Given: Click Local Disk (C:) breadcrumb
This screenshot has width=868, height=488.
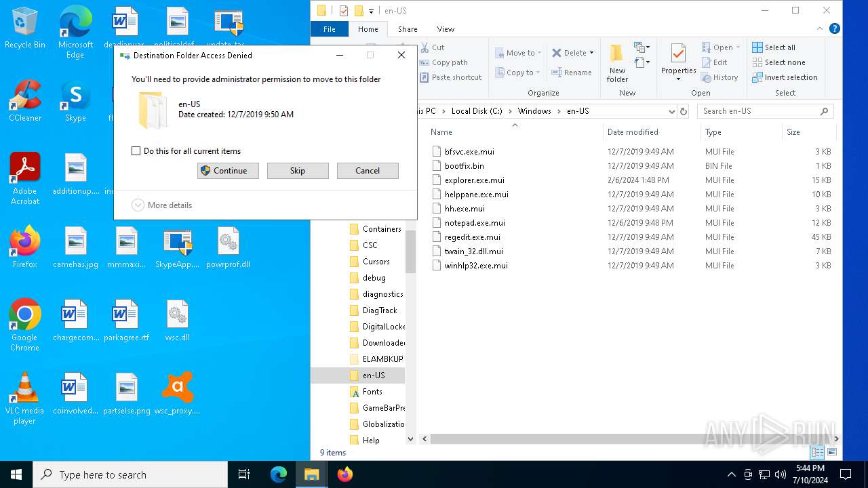Looking at the screenshot, I should pos(477,111).
